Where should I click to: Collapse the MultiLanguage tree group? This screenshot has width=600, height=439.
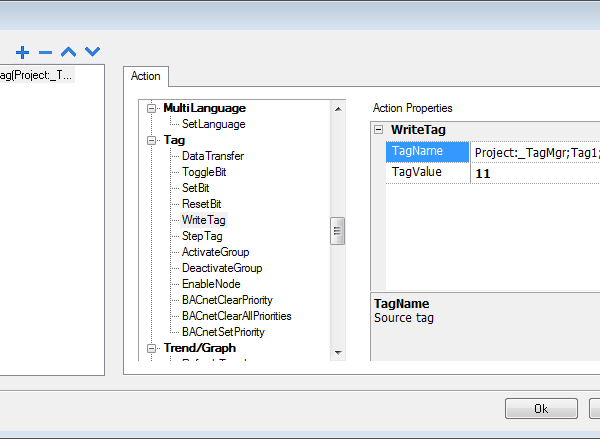152,108
